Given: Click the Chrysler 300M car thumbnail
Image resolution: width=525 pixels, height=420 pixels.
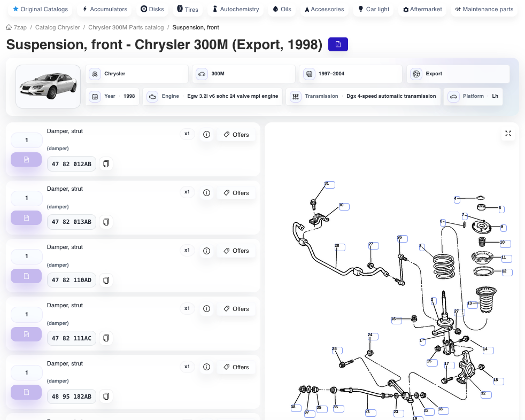Looking at the screenshot, I should point(48,87).
